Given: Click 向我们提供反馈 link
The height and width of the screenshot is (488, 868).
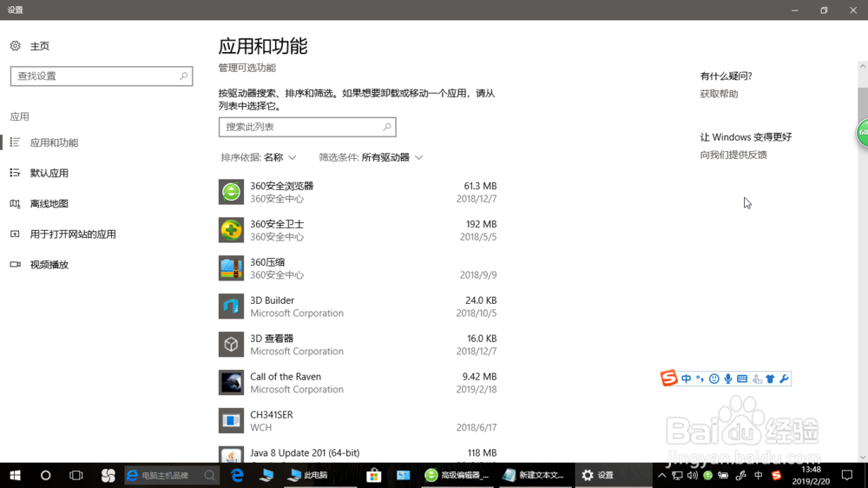Looking at the screenshot, I should [733, 155].
